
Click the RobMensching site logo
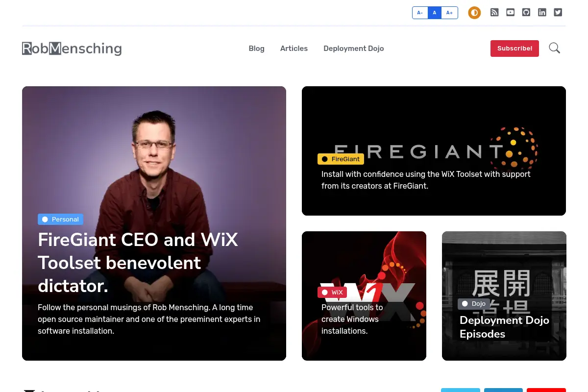pyautogui.click(x=72, y=49)
